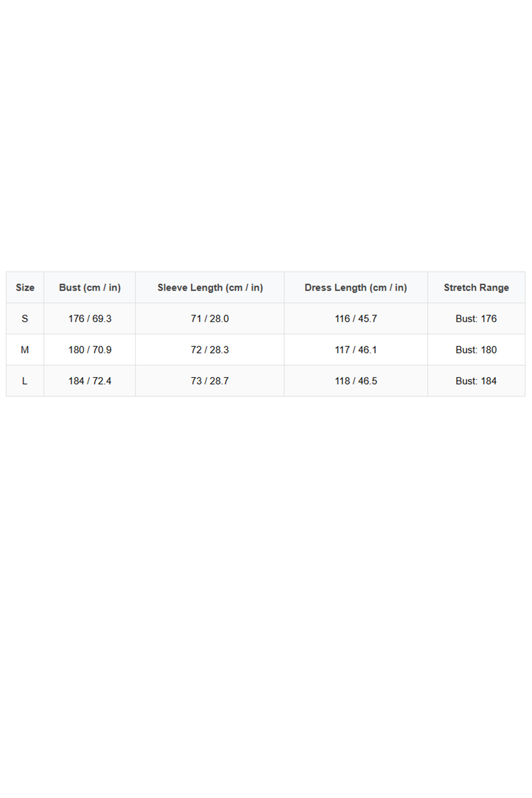Click the Sleeve Length column header
The image size is (532, 798).
(210, 288)
